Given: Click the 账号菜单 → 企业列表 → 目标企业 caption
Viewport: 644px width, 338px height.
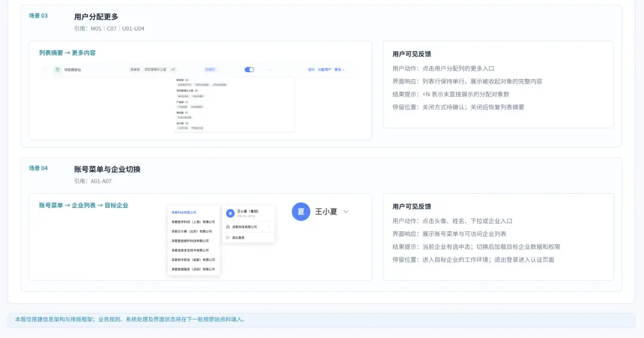Looking at the screenshot, I should [84, 205].
